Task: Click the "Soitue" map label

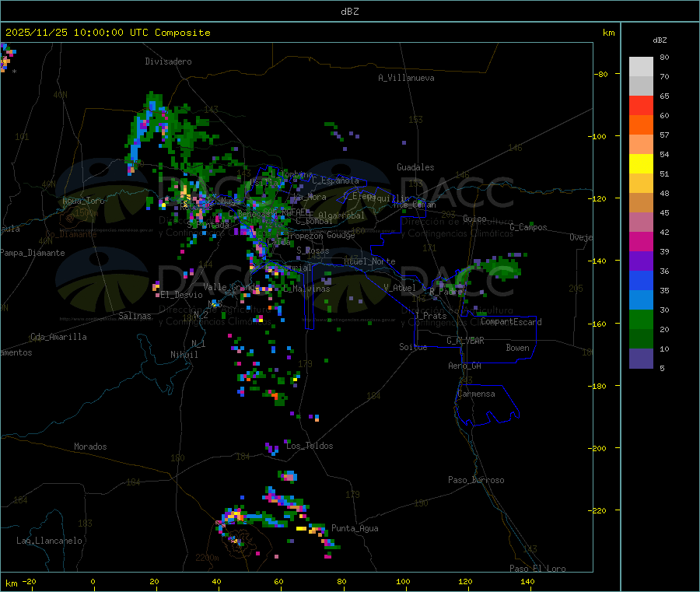Action: coord(413,347)
